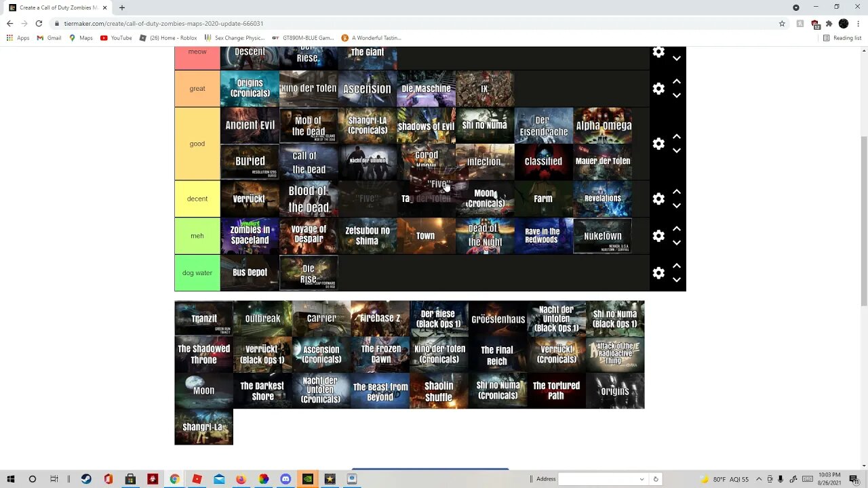Select the Kino der Toten thumbnail in great

coord(309,89)
